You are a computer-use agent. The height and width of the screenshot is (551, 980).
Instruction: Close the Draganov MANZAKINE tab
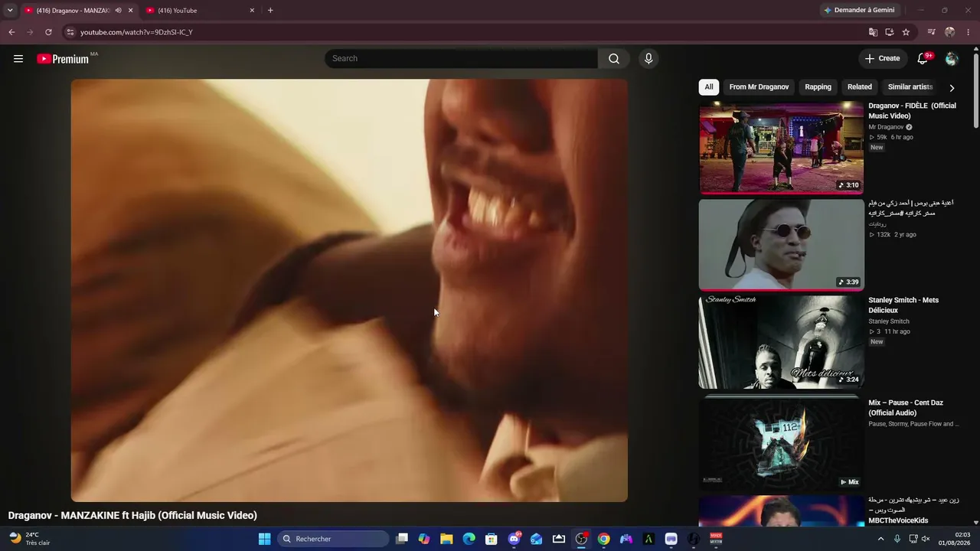[130, 11]
